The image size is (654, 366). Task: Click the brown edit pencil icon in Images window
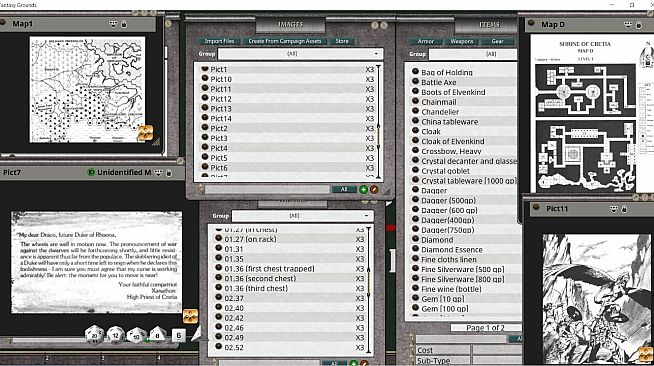coord(374,190)
